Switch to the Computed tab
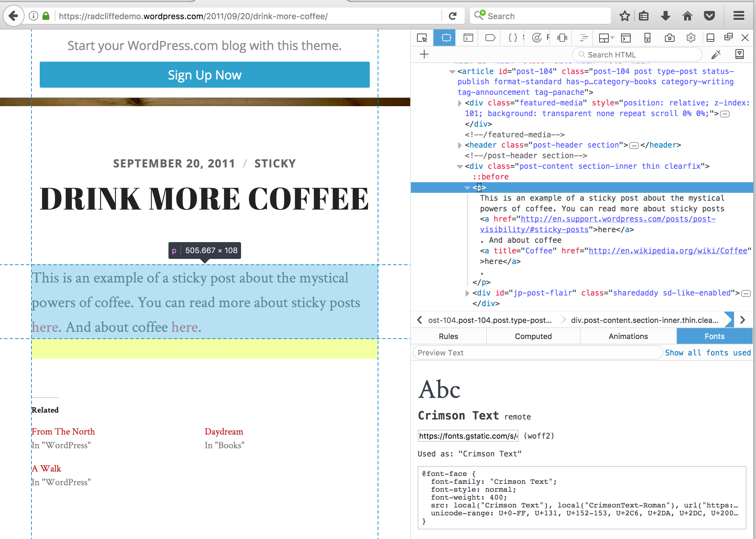Screen dimensions: 756x539 click(533, 336)
